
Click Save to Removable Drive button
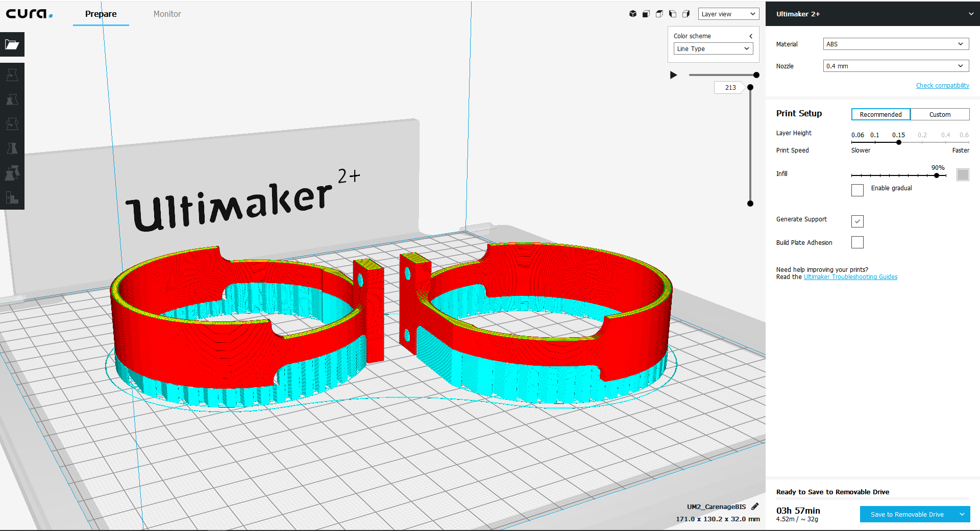[x=907, y=514]
